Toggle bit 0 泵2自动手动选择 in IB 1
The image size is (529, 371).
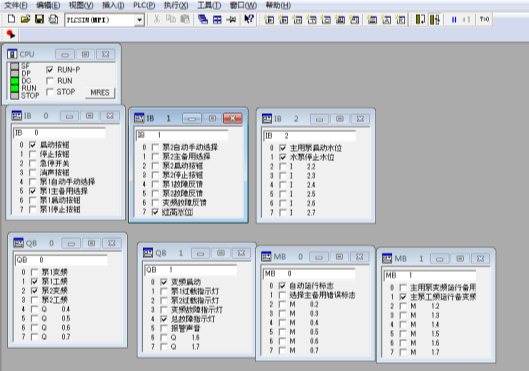click(x=155, y=147)
